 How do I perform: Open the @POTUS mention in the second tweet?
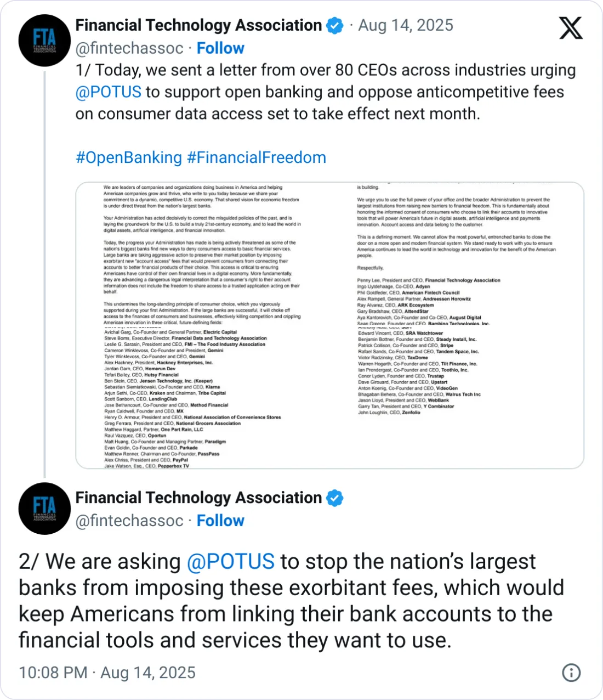click(230, 562)
